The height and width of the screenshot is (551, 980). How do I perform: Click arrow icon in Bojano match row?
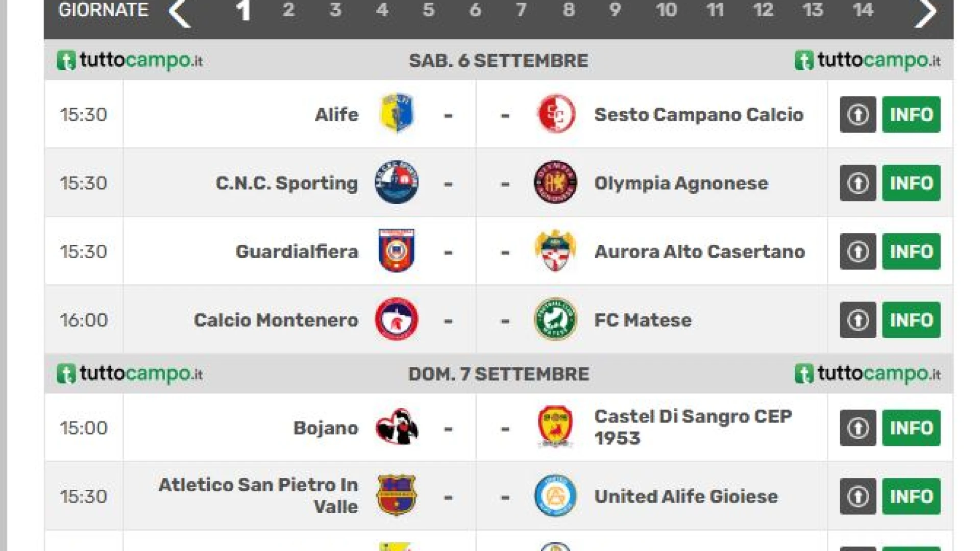(x=857, y=428)
